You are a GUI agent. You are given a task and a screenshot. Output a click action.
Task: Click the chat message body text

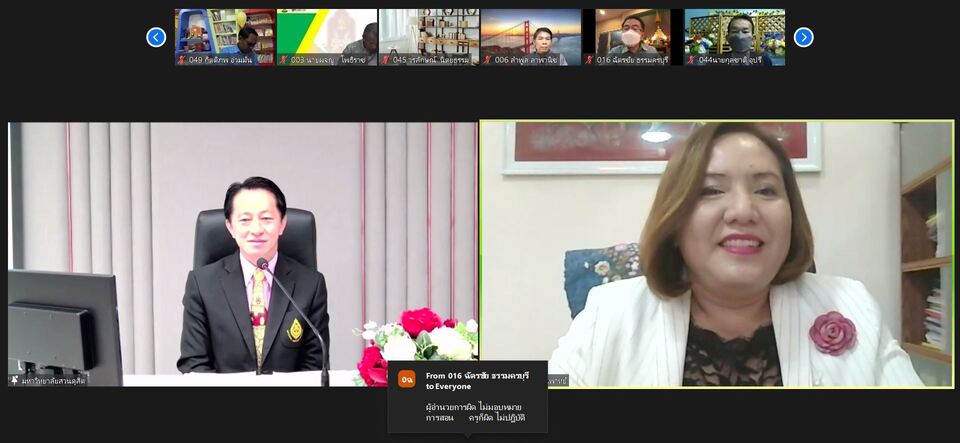[475, 412]
